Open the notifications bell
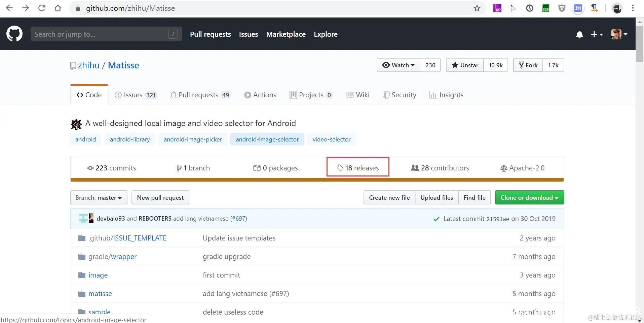This screenshot has height=323, width=644. (579, 34)
